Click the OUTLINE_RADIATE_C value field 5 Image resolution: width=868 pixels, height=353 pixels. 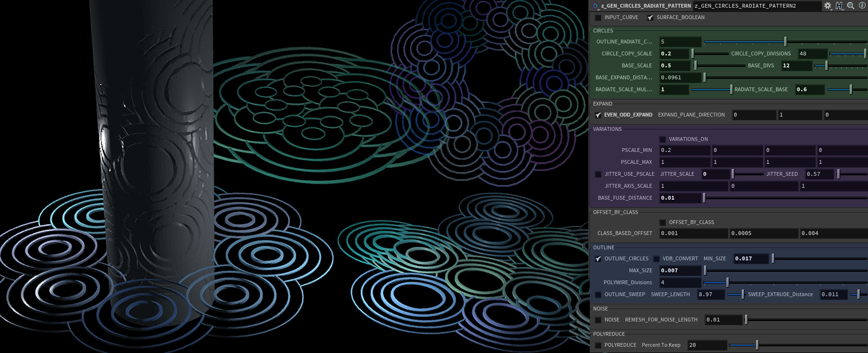(x=680, y=42)
